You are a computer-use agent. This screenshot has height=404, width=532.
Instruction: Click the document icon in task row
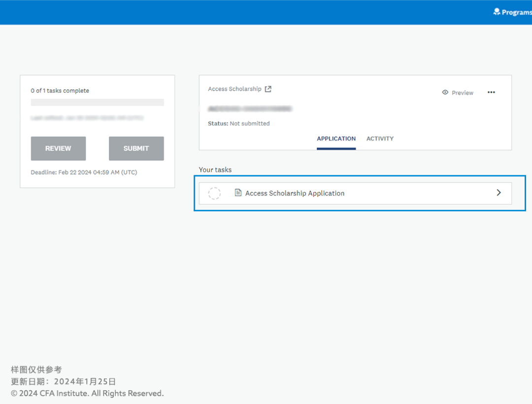(x=238, y=193)
